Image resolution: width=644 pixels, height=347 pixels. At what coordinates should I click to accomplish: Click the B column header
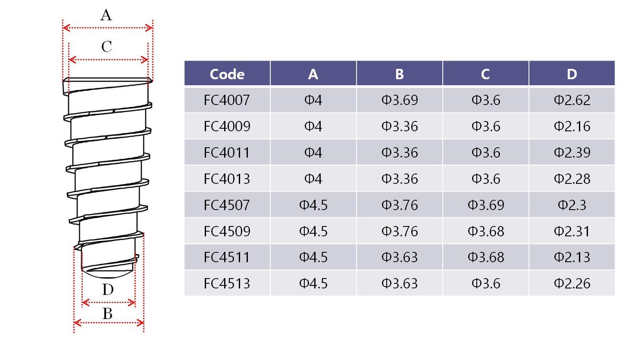(399, 74)
